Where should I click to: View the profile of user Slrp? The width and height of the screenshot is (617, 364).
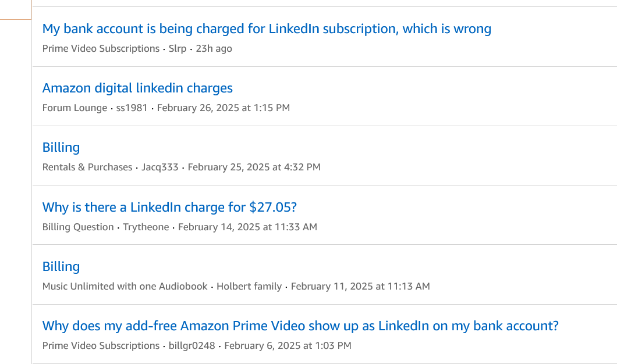pos(178,49)
